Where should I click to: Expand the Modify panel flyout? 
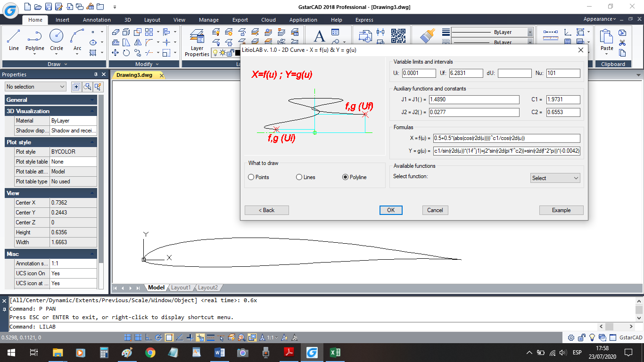click(x=144, y=64)
